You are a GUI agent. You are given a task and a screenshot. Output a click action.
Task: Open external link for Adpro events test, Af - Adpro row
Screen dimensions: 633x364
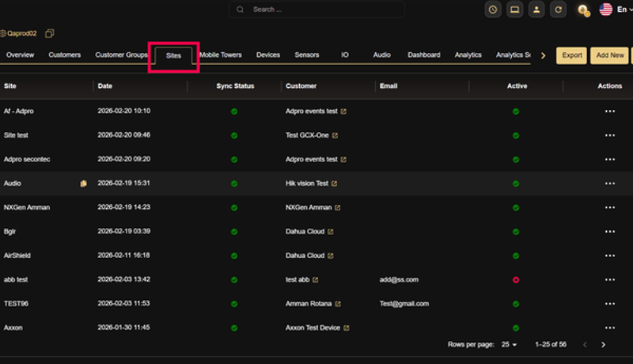343,112
